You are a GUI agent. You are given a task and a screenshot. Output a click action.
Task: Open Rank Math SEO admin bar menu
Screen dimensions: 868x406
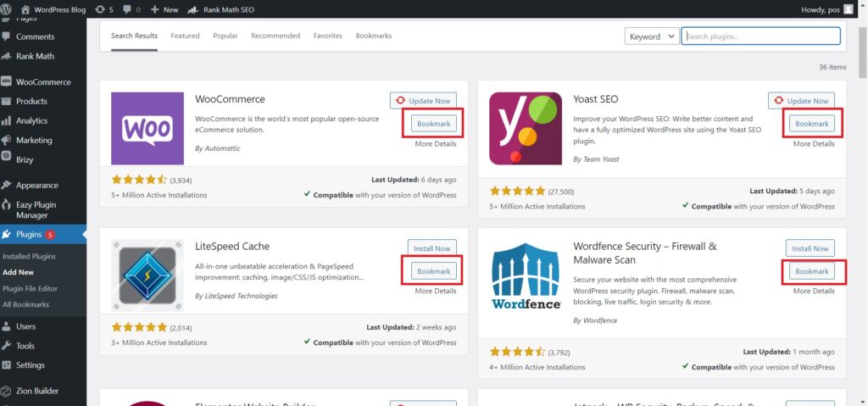[x=221, y=9]
